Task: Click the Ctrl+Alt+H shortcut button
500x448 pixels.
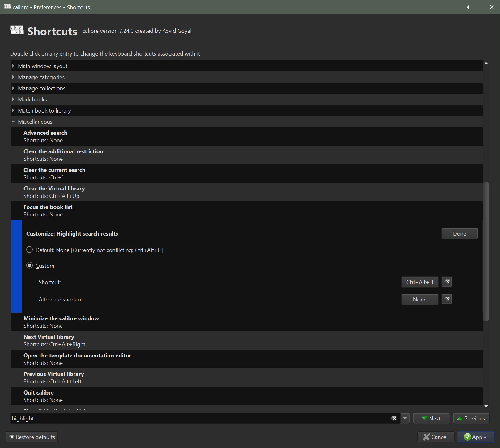Action: [x=420, y=282]
